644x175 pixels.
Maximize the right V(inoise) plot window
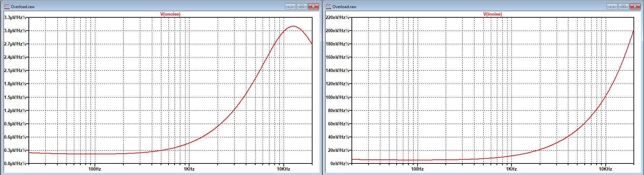623,6
